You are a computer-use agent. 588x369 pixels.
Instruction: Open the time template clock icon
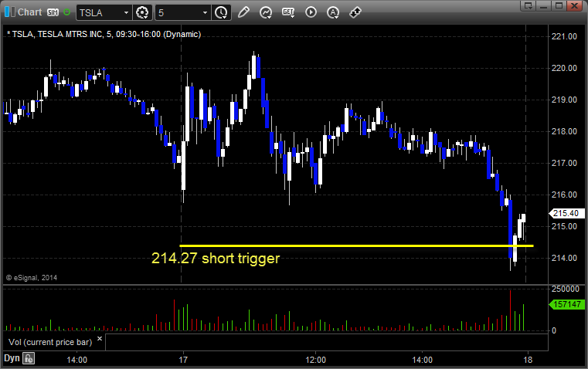pos(221,12)
